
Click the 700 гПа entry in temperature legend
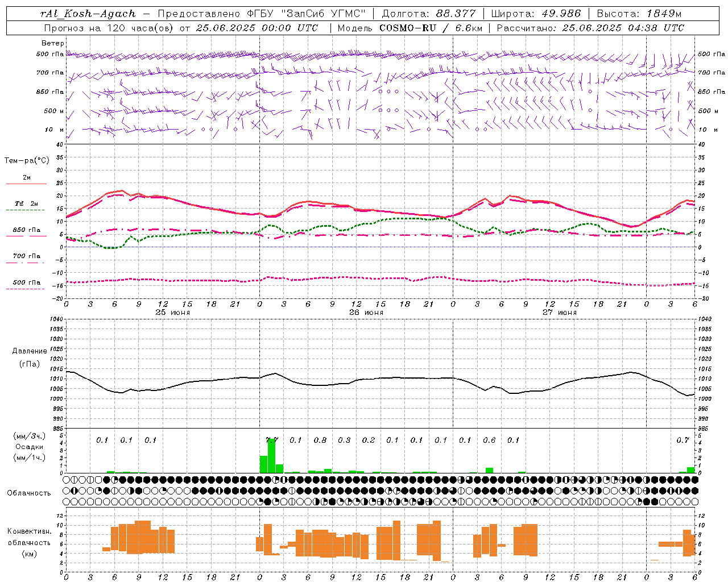point(27,256)
